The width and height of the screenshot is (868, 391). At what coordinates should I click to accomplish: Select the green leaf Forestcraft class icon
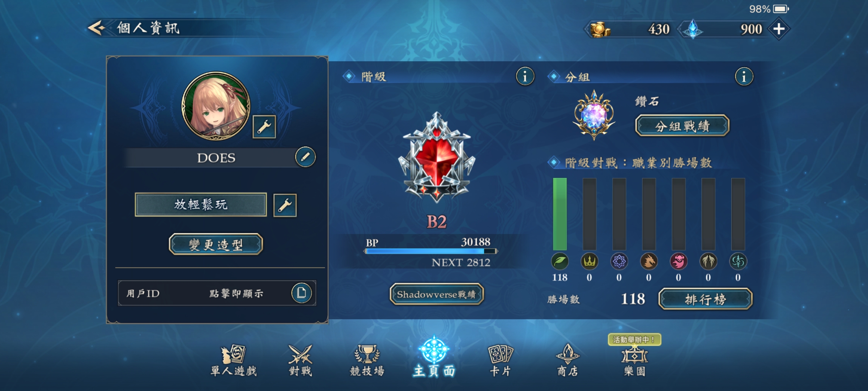click(x=559, y=261)
